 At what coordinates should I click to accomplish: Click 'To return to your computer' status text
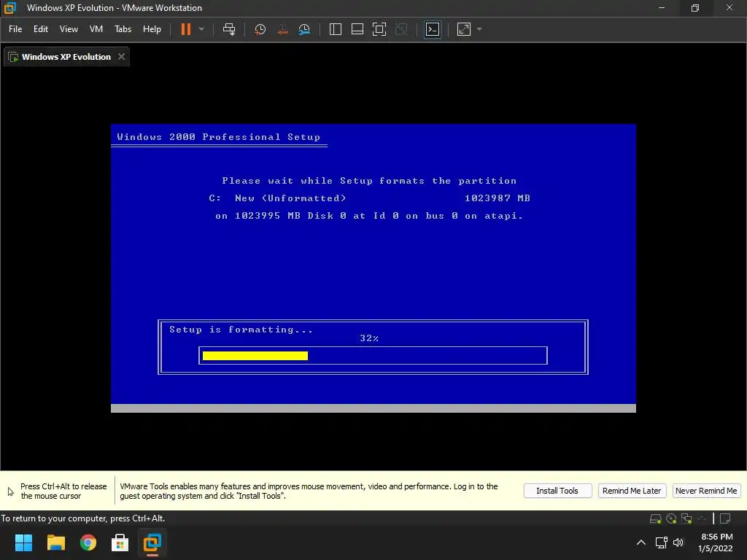coord(83,518)
